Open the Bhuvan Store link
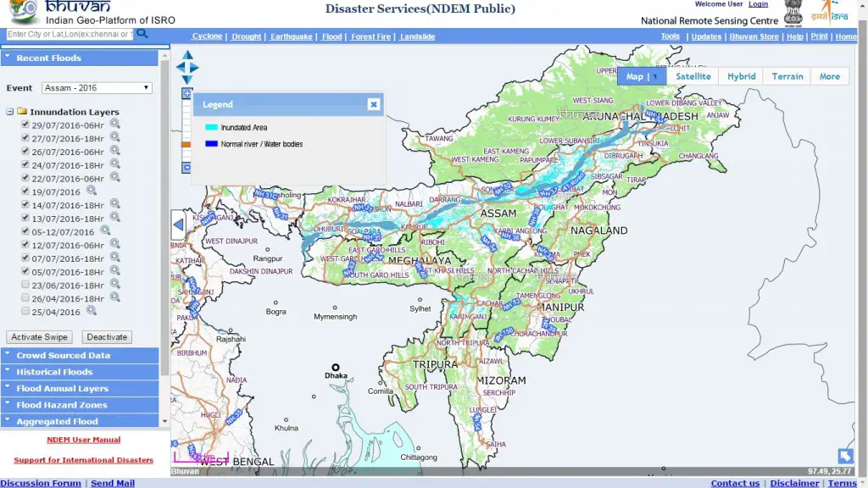This screenshot has height=488, width=868. tap(754, 36)
